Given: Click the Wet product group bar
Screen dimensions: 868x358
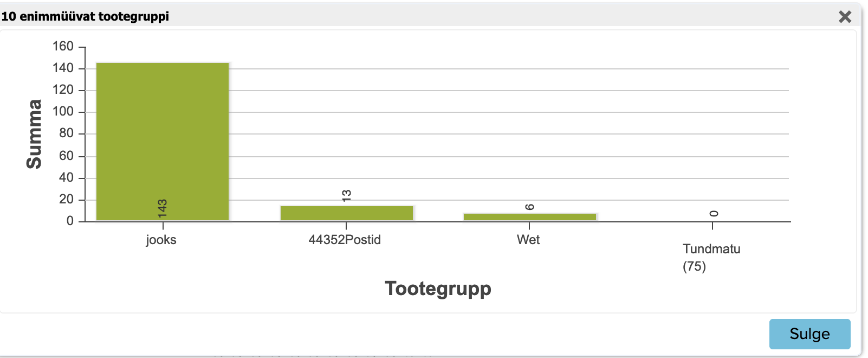Looking at the screenshot, I should 530,217.
